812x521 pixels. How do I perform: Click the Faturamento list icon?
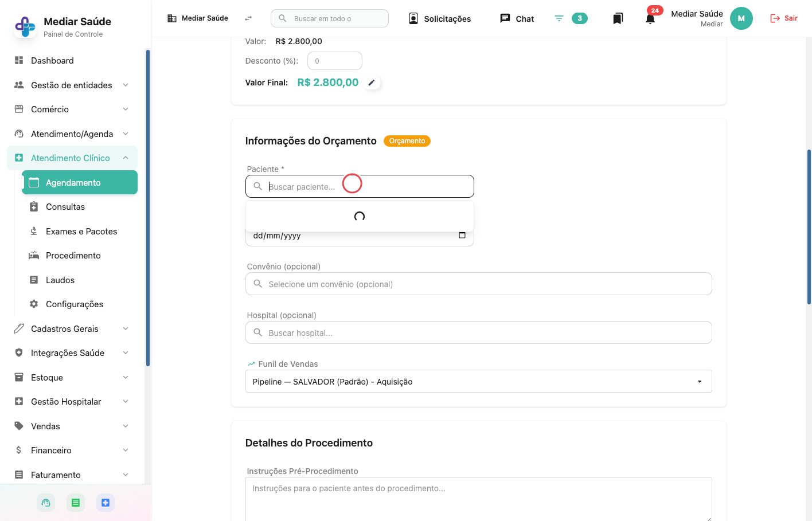(19, 475)
